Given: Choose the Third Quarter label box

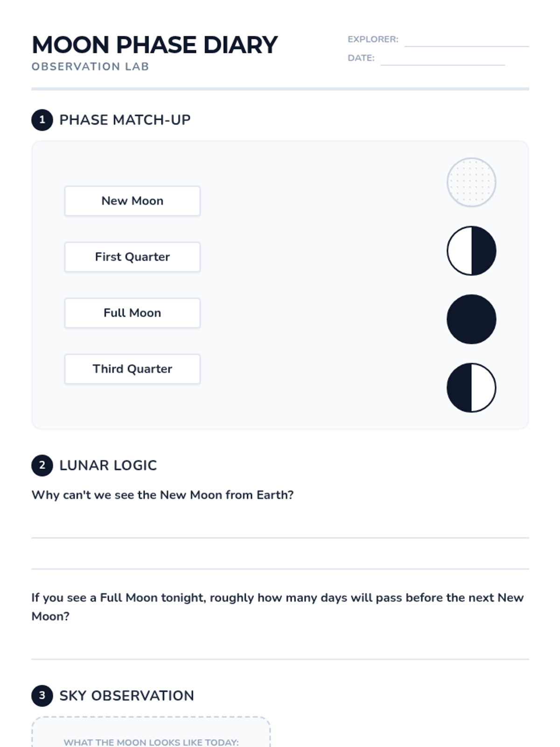Looking at the screenshot, I should (x=133, y=369).
